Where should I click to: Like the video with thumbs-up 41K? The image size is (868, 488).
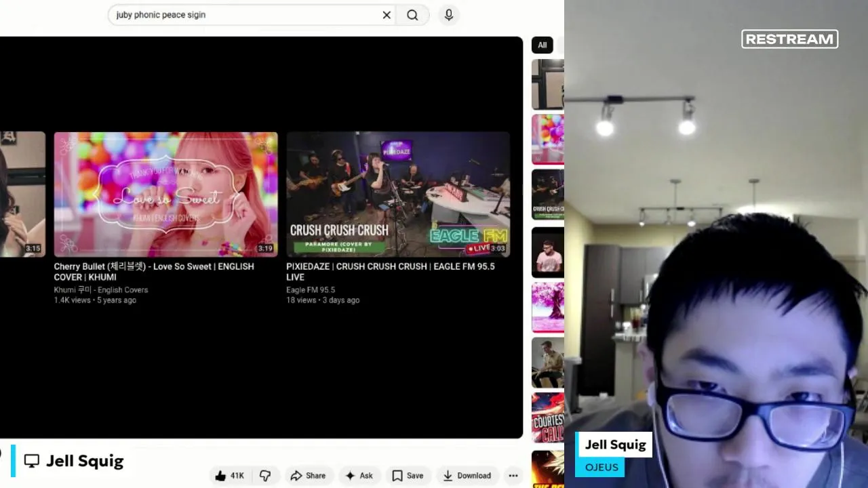click(x=229, y=476)
